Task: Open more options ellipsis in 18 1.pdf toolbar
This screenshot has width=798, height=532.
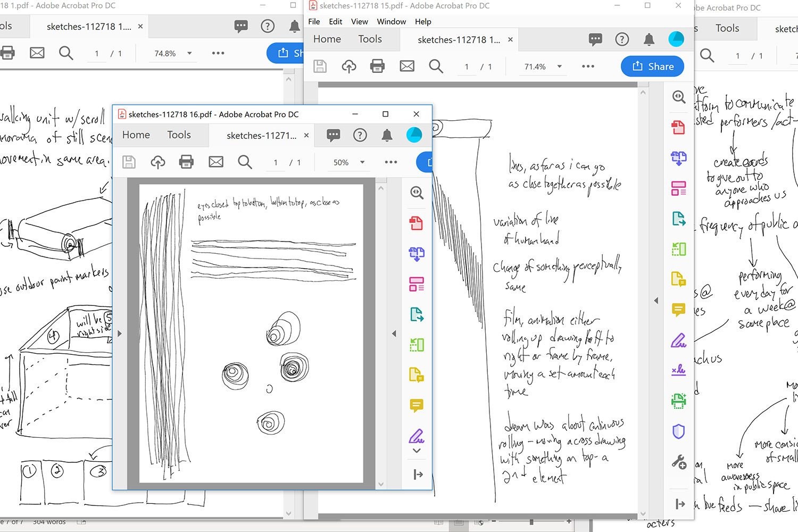Action: click(x=218, y=53)
